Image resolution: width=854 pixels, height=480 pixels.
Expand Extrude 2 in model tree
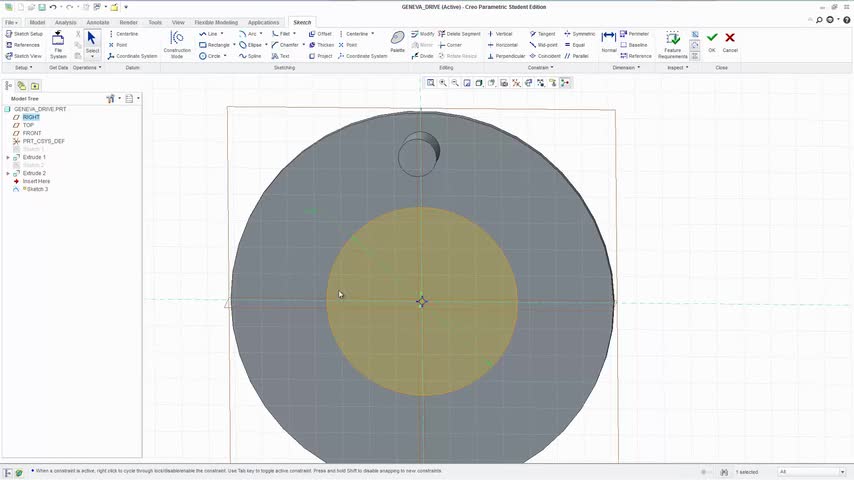[x=8, y=173]
